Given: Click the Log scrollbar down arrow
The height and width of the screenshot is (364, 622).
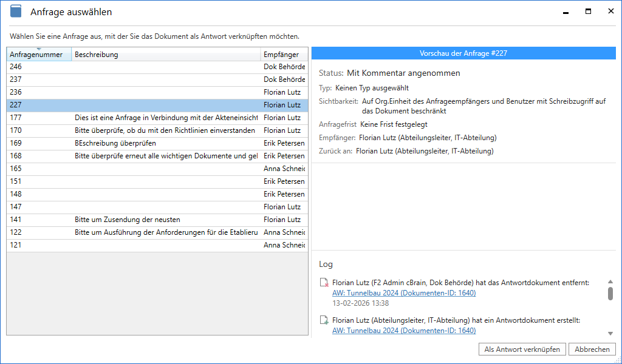Looking at the screenshot, I should pos(610,334).
